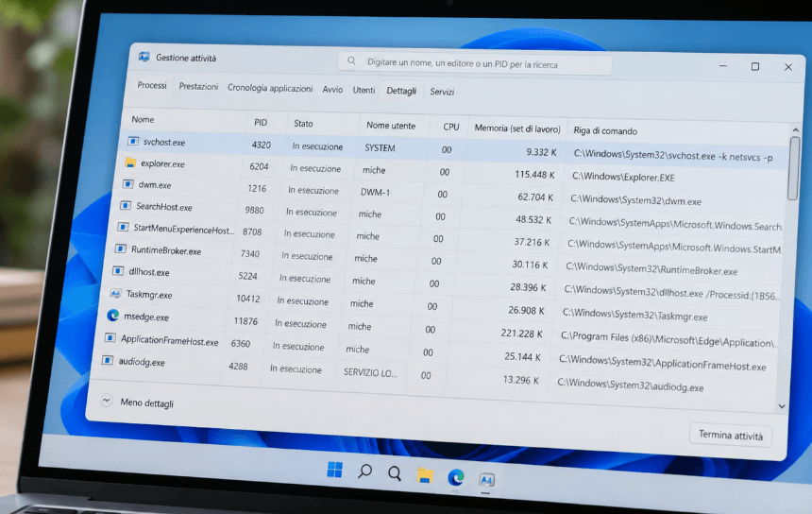Click the Termina attività button
The width and height of the screenshot is (812, 514).
(730, 436)
